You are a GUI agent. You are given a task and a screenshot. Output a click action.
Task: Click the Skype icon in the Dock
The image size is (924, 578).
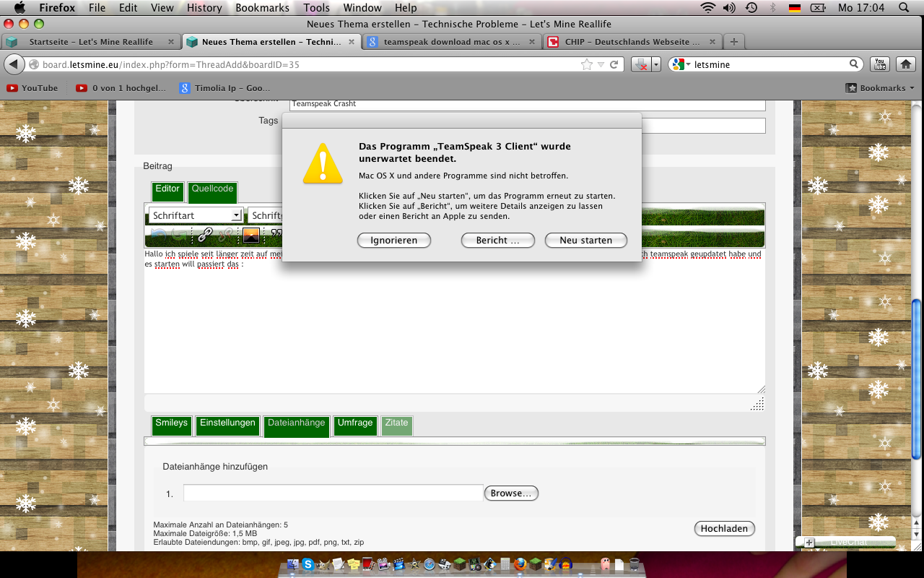[x=308, y=564]
